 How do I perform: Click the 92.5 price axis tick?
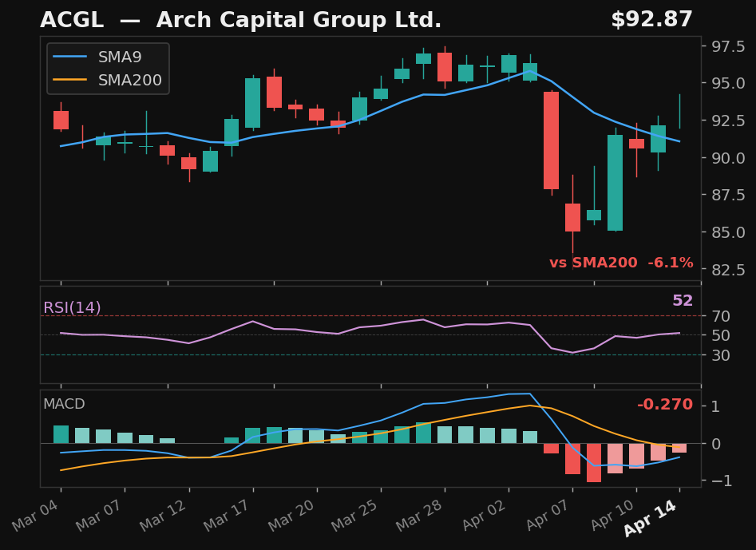729,121
